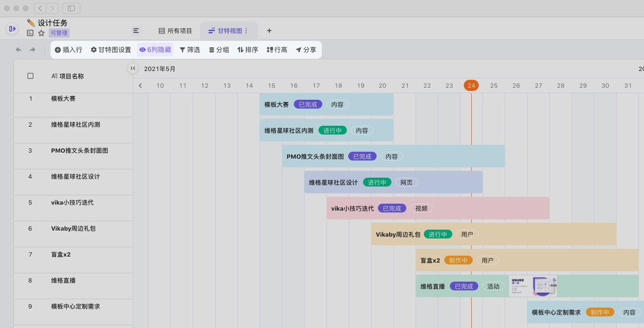Viewport: 644px width, 328px height.
Task: Click the 模板大赛 Gantt task bar
Action: point(326,104)
